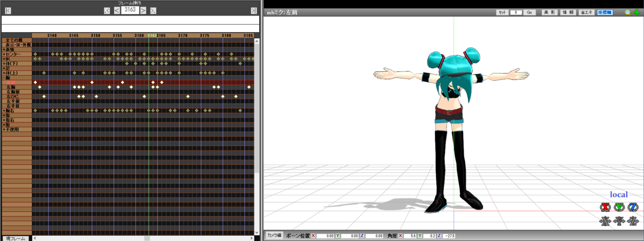Viewport: 644px width, 241px height.
Task: Click the 現フレーム current frame button
Action: [14, 238]
